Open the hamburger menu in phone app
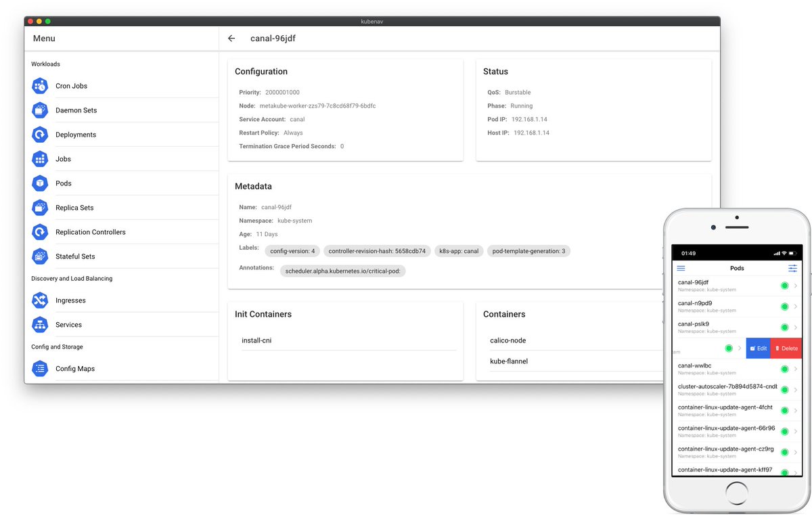This screenshot has width=812, height=515. click(681, 268)
